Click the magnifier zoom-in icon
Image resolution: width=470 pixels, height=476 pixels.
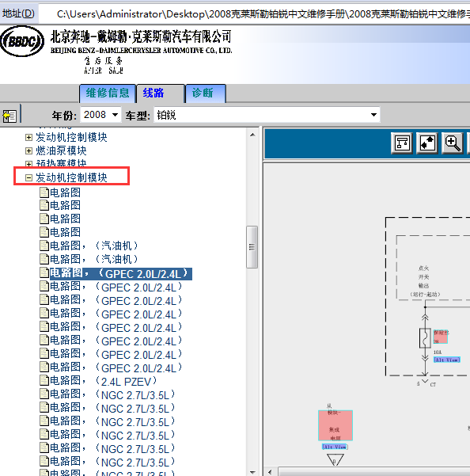[x=453, y=143]
